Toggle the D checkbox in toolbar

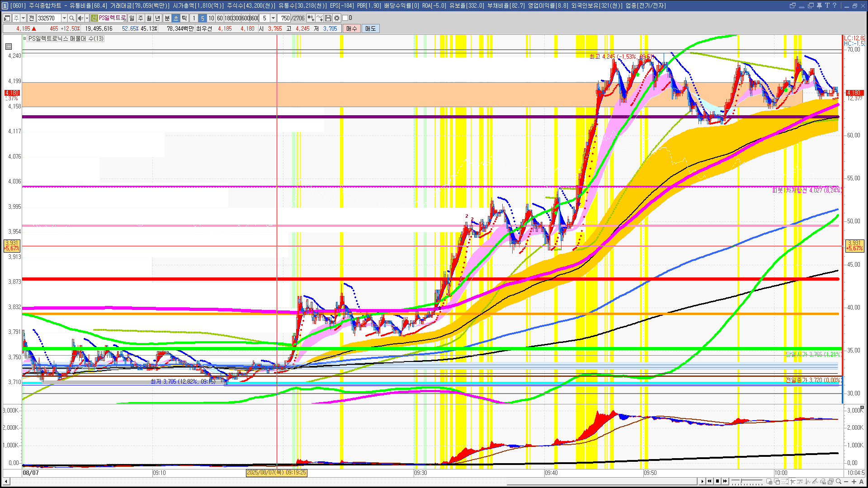point(345,18)
